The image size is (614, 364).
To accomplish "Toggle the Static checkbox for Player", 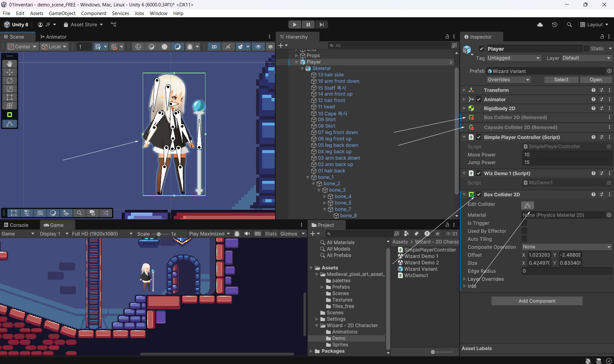I will click(586, 49).
